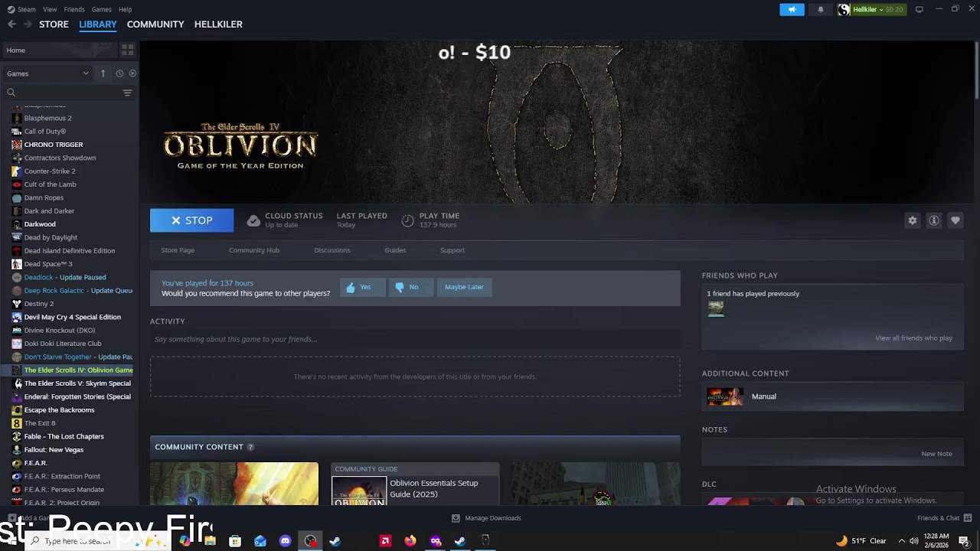This screenshot has width=980, height=551.
Task: Click thumbs-up Yes recommendation
Action: point(363,287)
